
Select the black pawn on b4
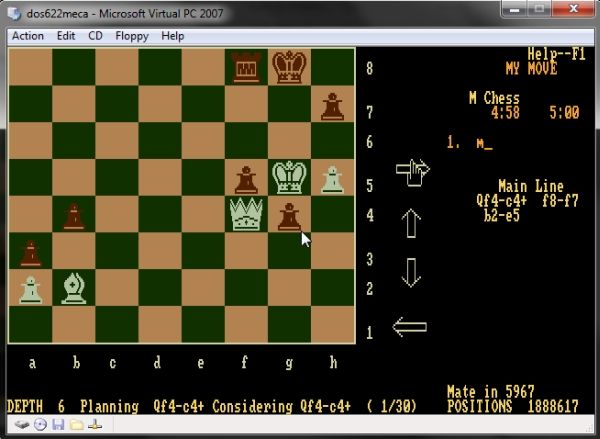coord(73,217)
